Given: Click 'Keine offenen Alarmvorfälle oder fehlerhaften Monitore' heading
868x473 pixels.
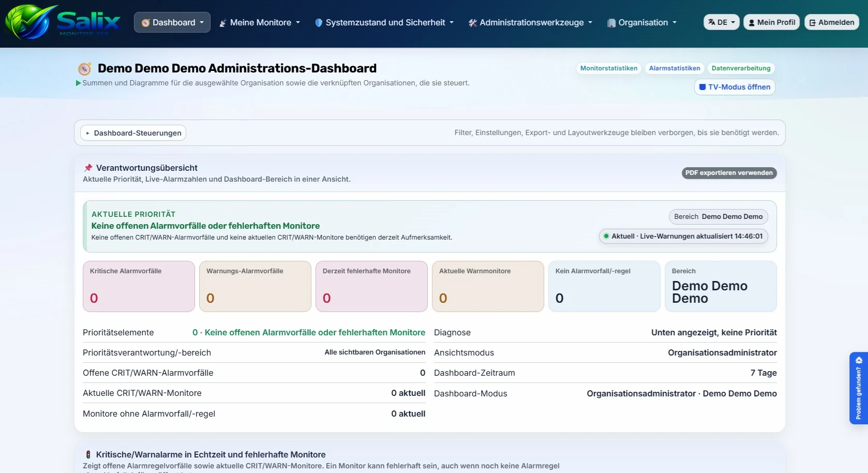Looking at the screenshot, I should (x=205, y=226).
